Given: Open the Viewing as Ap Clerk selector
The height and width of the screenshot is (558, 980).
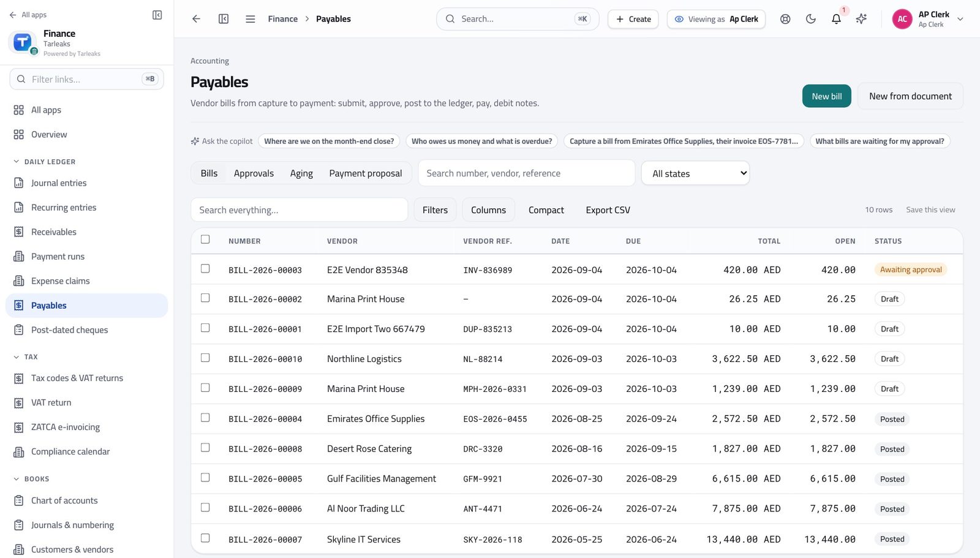Looking at the screenshot, I should (x=717, y=19).
